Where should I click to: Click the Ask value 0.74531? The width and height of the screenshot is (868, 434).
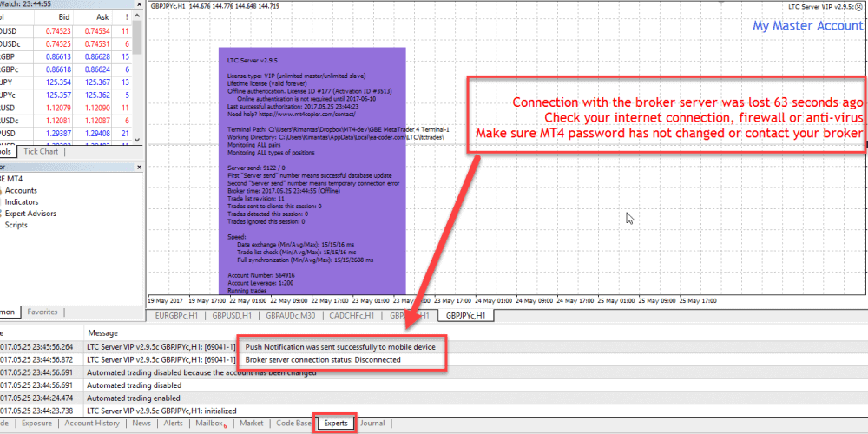point(97,43)
